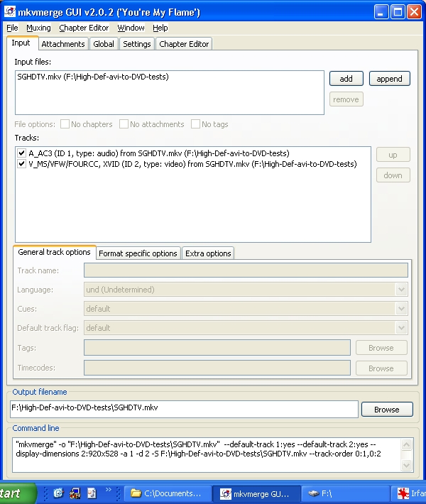Open the Format specific options tab
Screen dimensions: 426x504
[x=138, y=253]
